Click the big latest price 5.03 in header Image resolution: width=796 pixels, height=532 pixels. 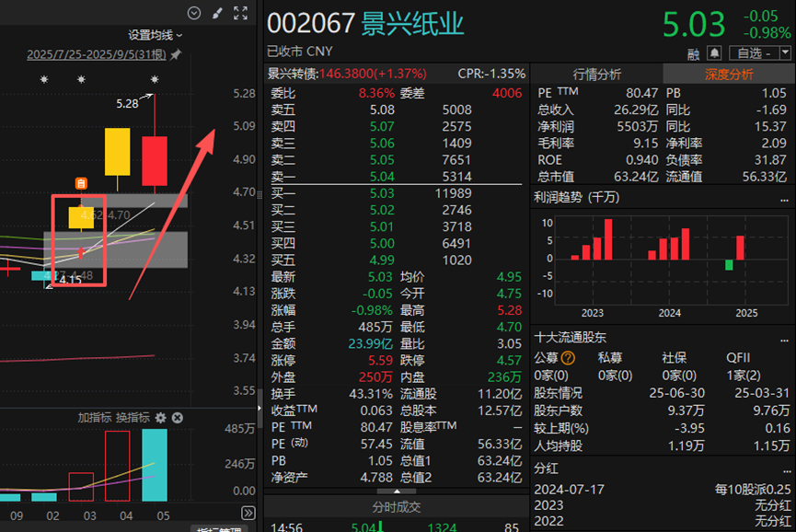pyautogui.click(x=694, y=24)
